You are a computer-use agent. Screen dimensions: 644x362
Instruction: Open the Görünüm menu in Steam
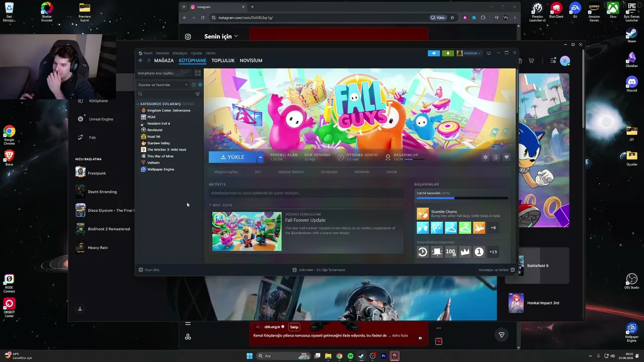[163, 53]
